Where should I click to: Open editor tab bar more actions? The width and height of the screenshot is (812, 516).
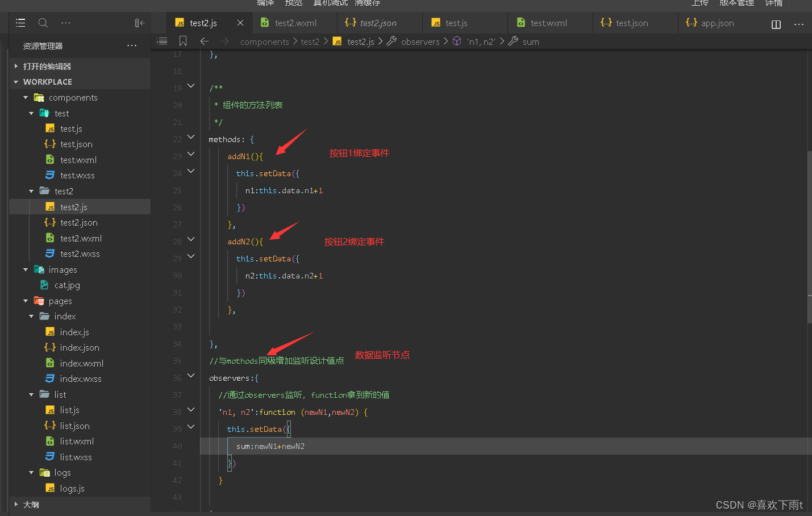click(x=799, y=24)
